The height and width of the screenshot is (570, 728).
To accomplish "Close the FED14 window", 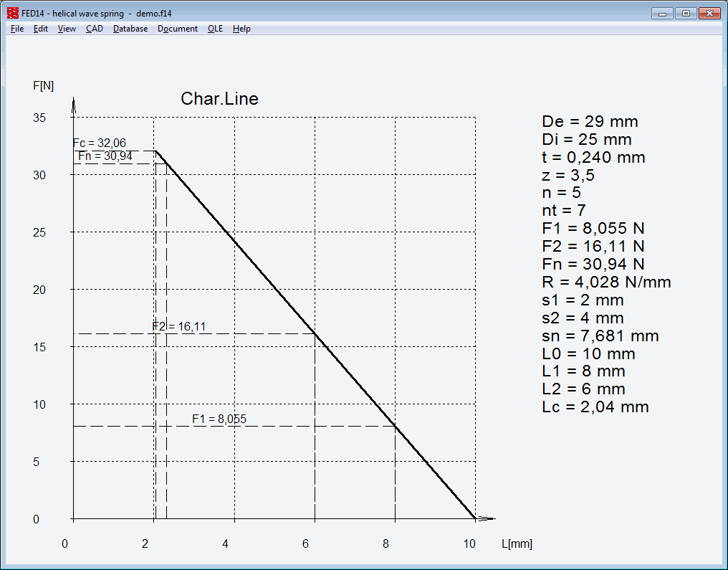I will pyautogui.click(x=709, y=13).
